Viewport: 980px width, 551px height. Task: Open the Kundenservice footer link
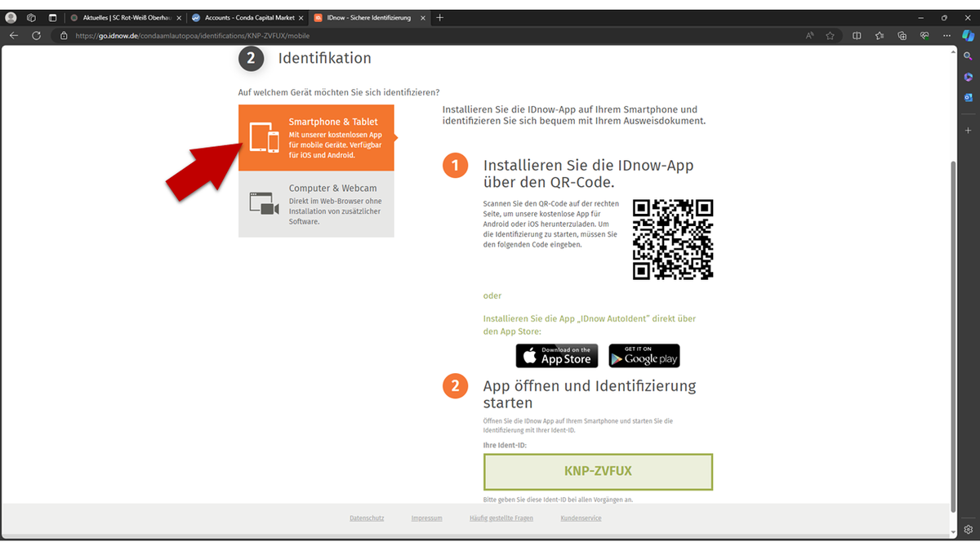[581, 518]
